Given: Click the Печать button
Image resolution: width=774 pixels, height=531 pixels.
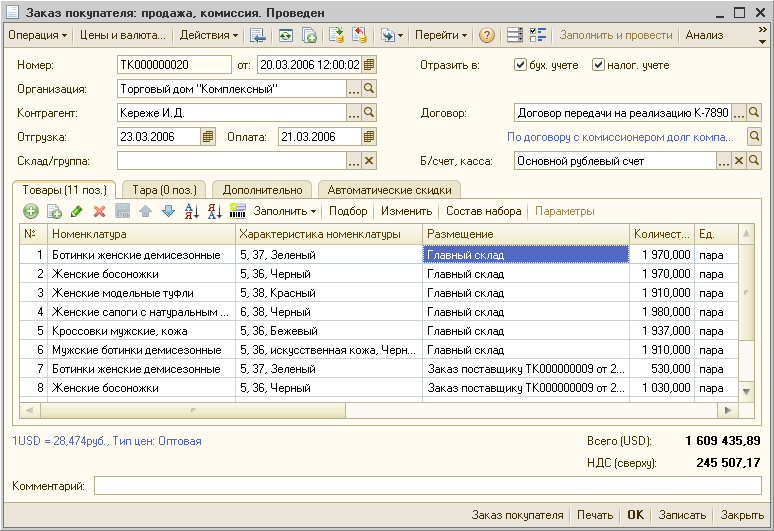Looking at the screenshot, I should (x=595, y=515).
